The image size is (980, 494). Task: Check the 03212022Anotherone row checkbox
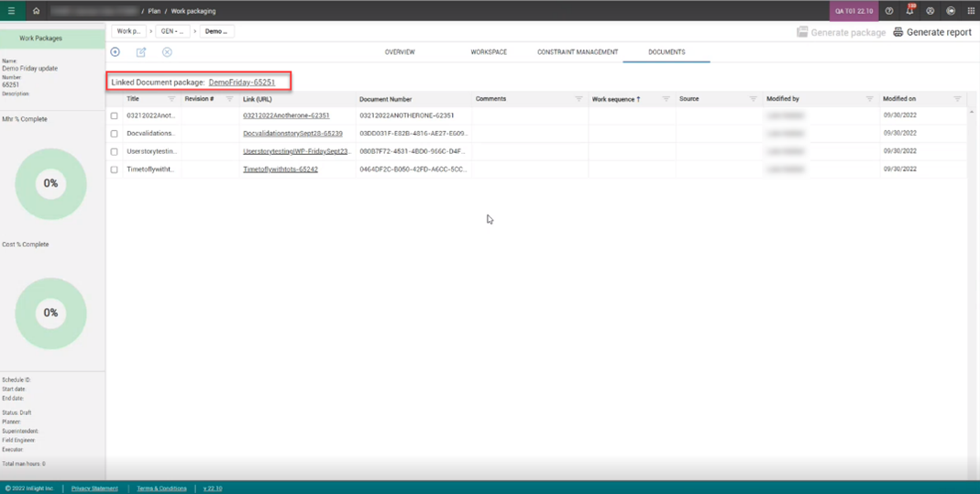click(x=115, y=116)
